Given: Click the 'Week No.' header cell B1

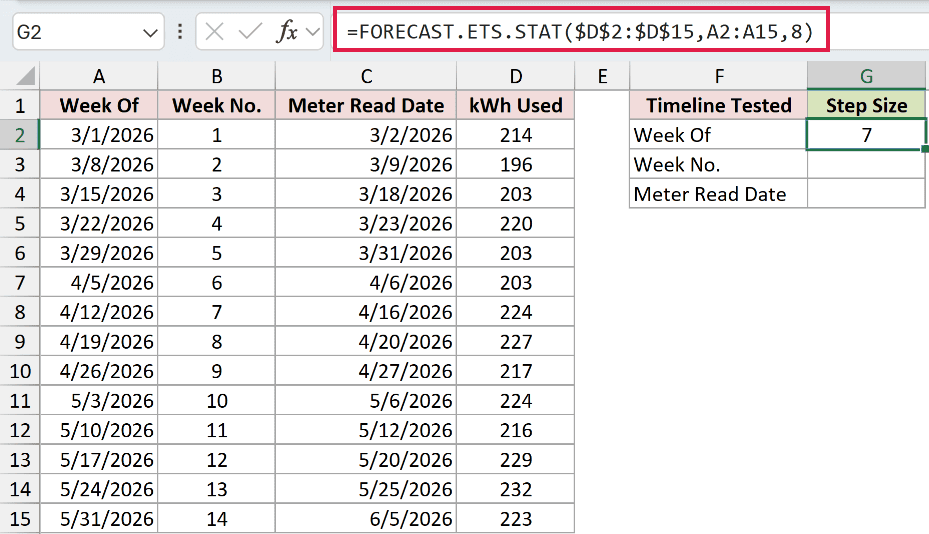Looking at the screenshot, I should coord(217,105).
